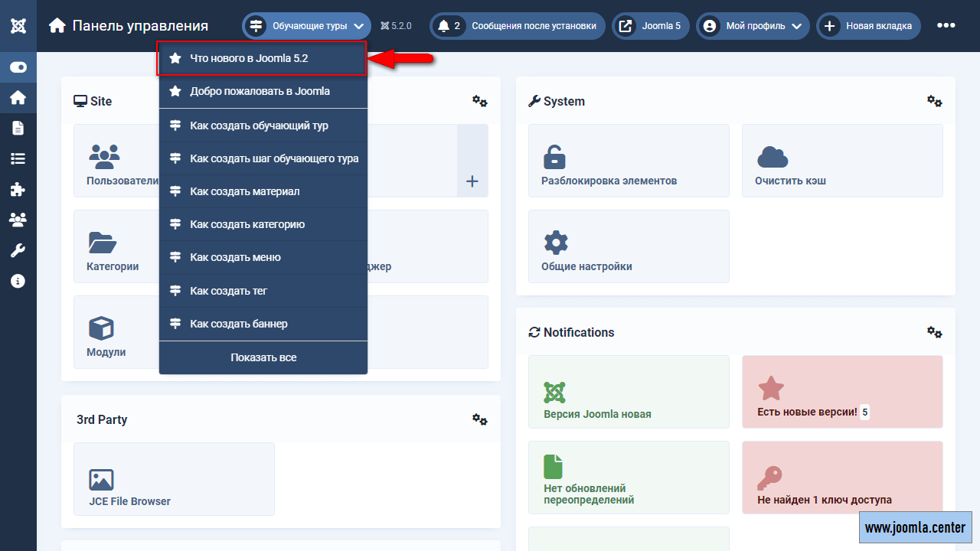Open the Home dashboard sidebar icon
Screen dimensions: 980x551
(18, 97)
